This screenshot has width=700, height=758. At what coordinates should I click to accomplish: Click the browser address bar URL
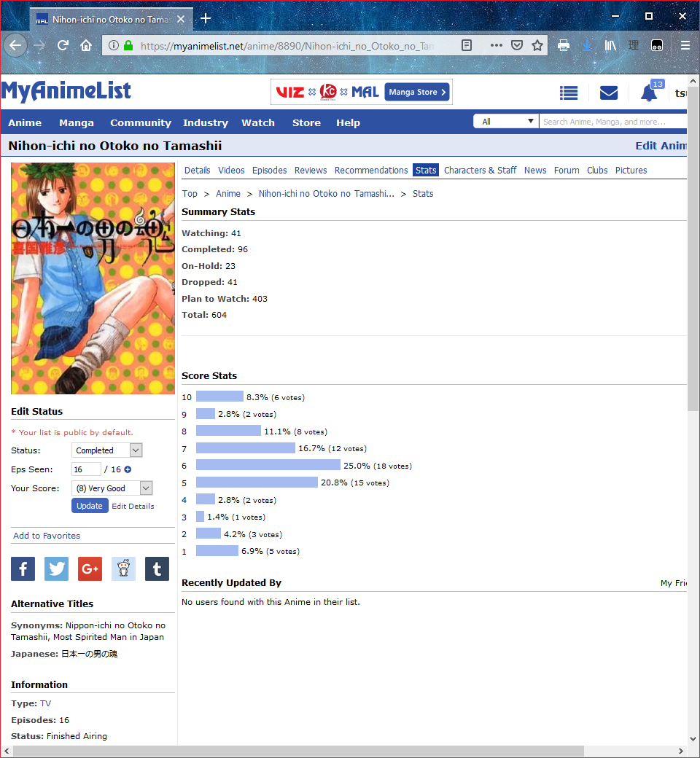click(287, 46)
